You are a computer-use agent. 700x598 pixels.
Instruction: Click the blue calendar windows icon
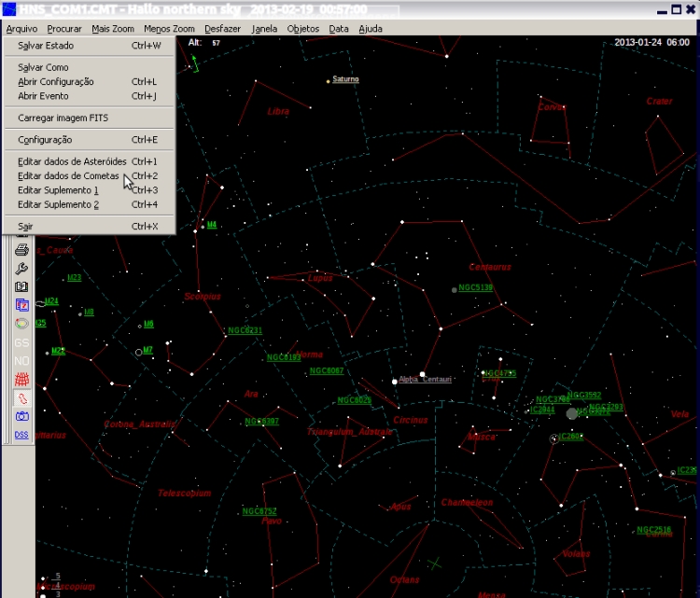21,305
